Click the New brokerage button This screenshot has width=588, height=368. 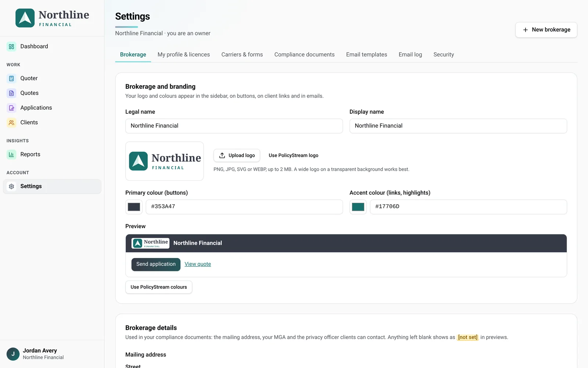[546, 30]
